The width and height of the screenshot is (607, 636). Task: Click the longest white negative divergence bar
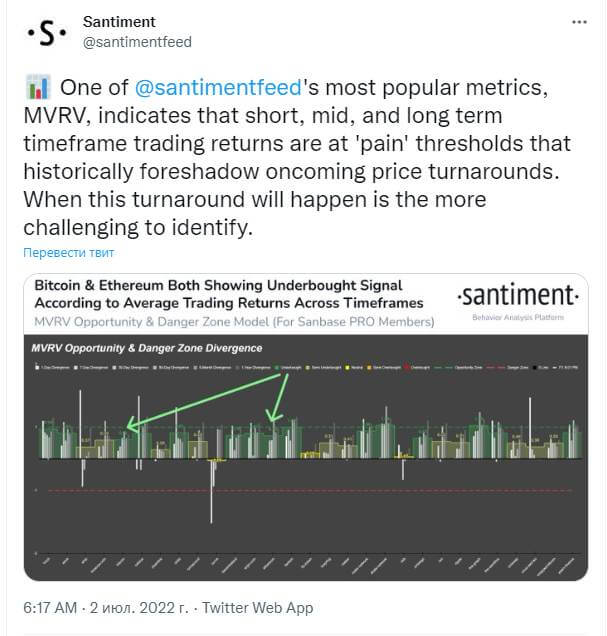pos(212,492)
